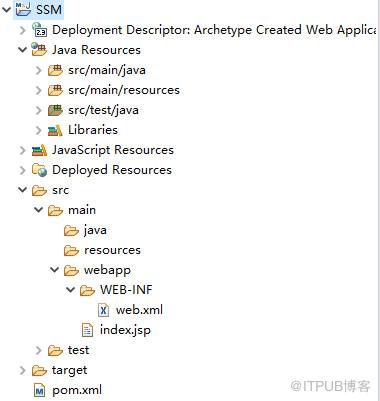The width and height of the screenshot is (380, 401).
Task: Select the Libraries label
Action: click(x=93, y=130)
